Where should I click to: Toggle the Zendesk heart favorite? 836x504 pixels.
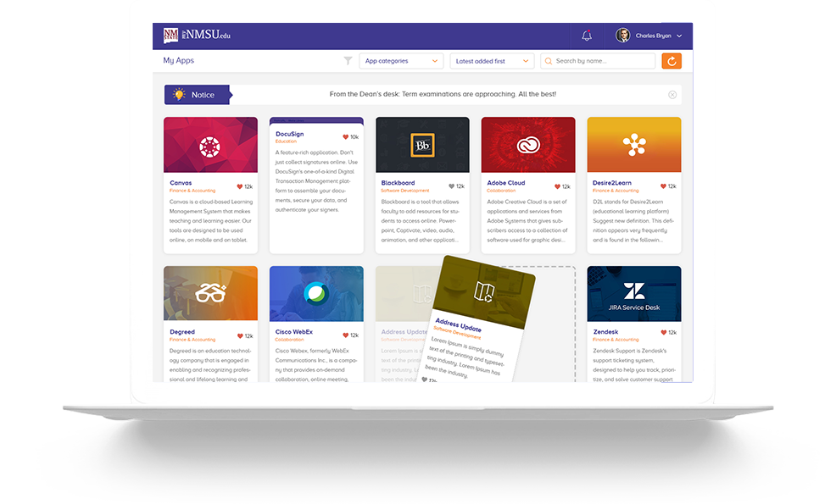coord(663,332)
